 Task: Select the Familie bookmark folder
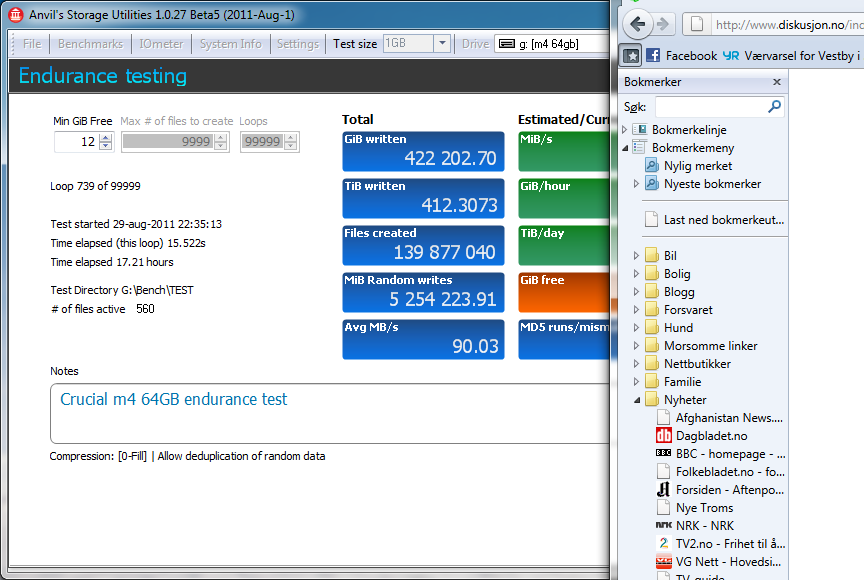click(673, 382)
